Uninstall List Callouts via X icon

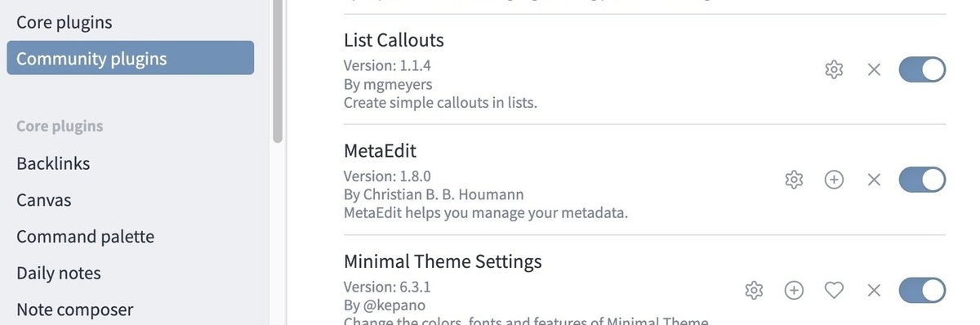coord(874,70)
